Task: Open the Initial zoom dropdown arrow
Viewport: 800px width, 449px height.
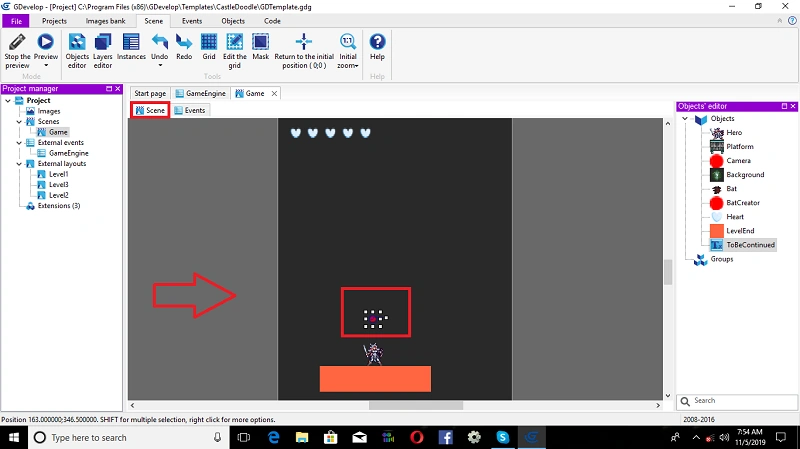Action: click(x=356, y=66)
